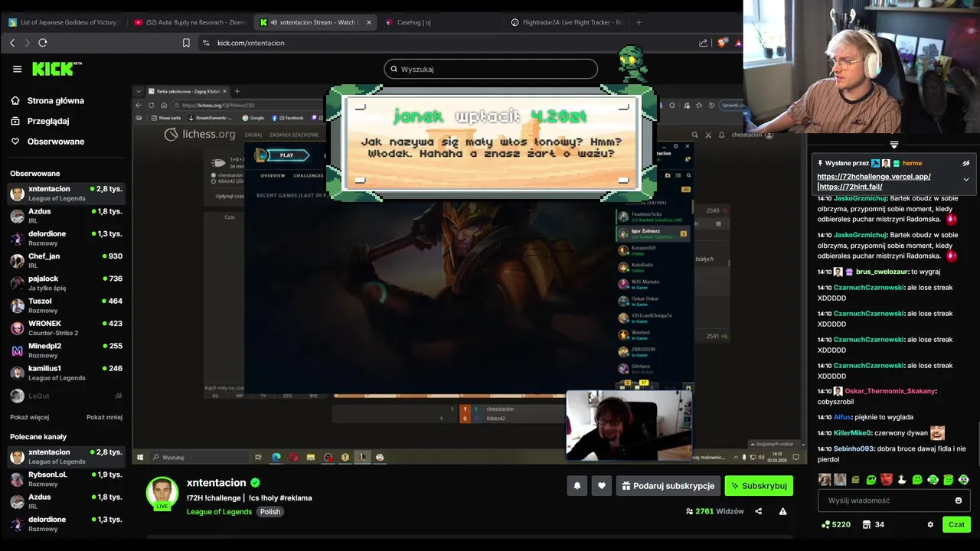This screenshot has width=980, height=551.
Task: Open chat settings gear
Action: pyautogui.click(x=930, y=524)
